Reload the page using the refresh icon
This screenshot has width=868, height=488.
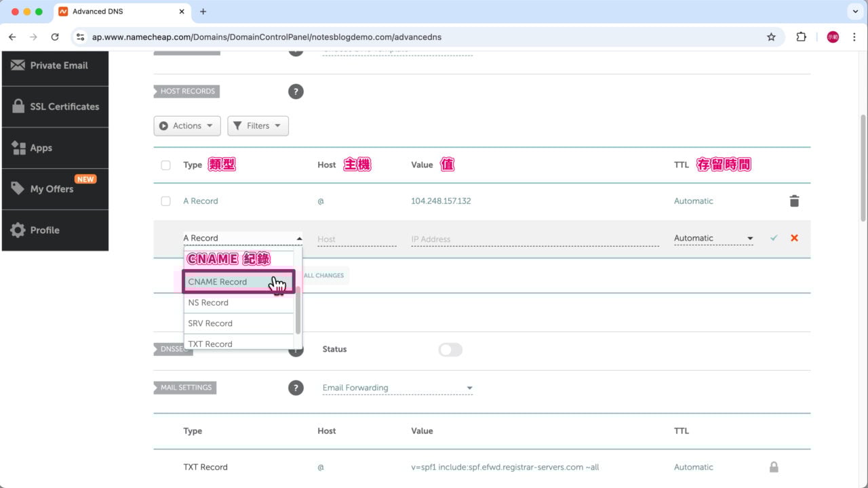(x=55, y=37)
